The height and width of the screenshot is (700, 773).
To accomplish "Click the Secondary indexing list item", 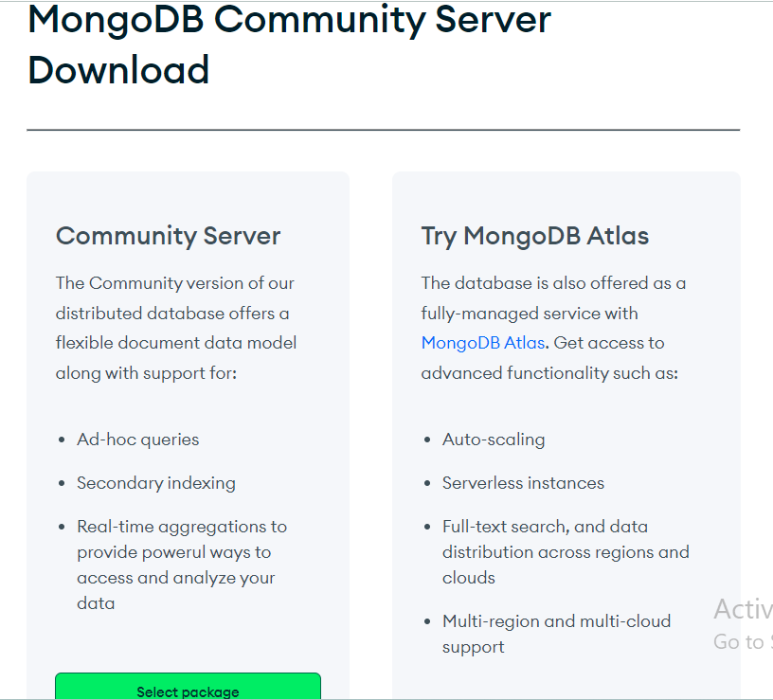I will (156, 483).
